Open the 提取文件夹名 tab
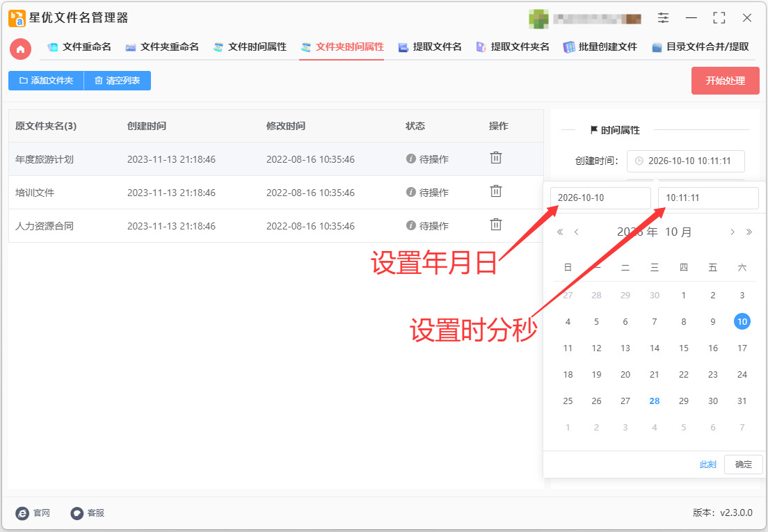This screenshot has width=768, height=532. 513,47
